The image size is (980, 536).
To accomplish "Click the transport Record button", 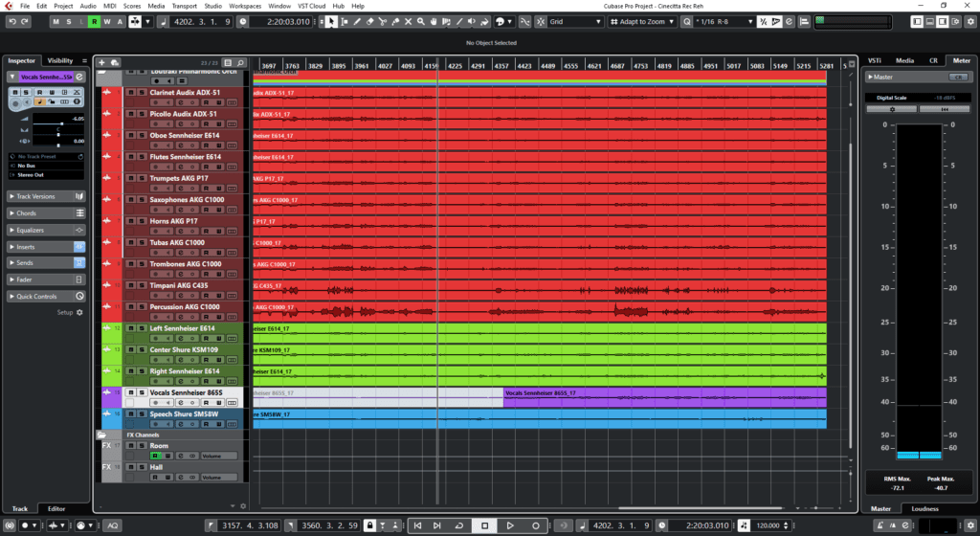I will click(536, 525).
